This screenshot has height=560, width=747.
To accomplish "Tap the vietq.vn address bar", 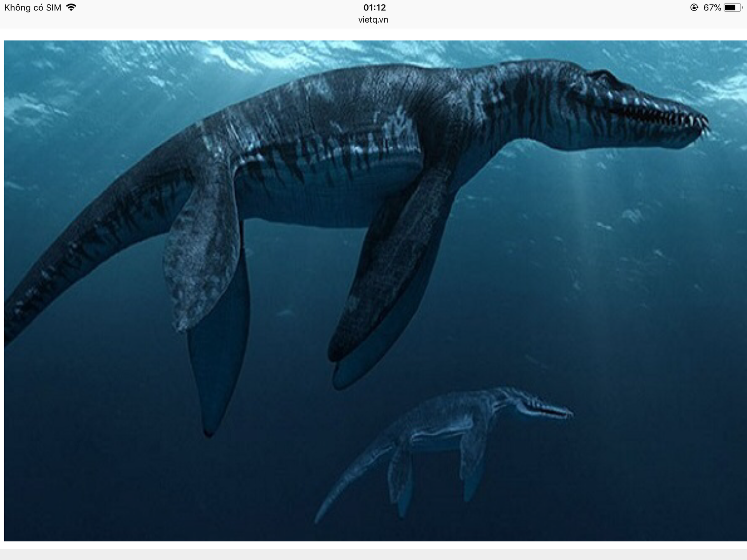I will 373,20.
